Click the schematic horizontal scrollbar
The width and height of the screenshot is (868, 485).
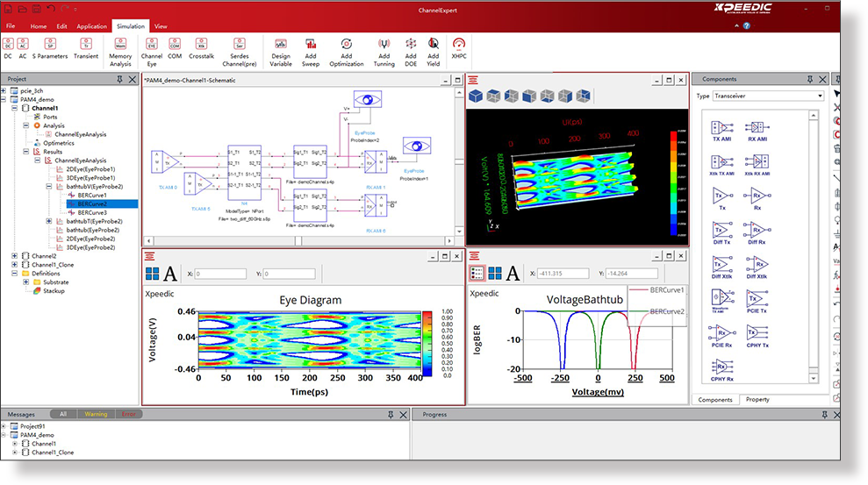pyautogui.click(x=298, y=241)
